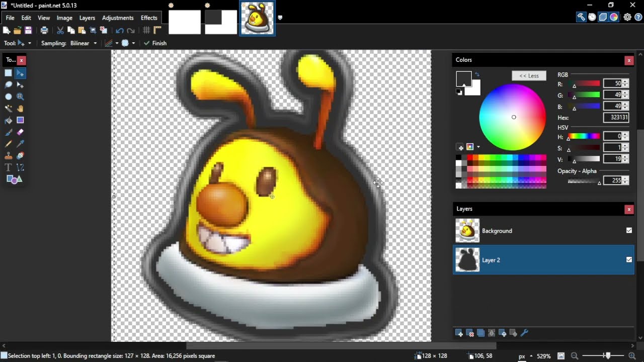Select the Rectangle Select tool
The width and height of the screenshot is (644, 362).
click(9, 73)
